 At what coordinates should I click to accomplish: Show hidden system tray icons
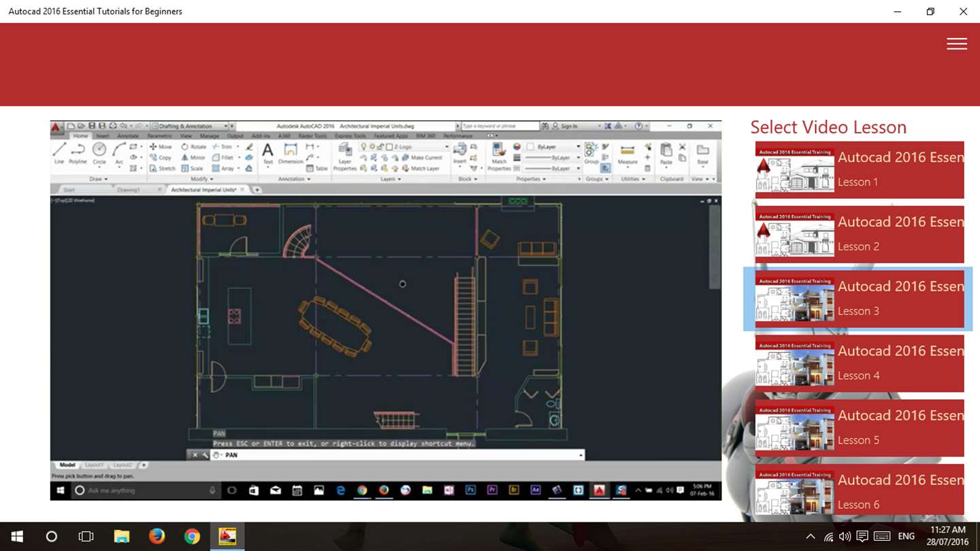(810, 537)
